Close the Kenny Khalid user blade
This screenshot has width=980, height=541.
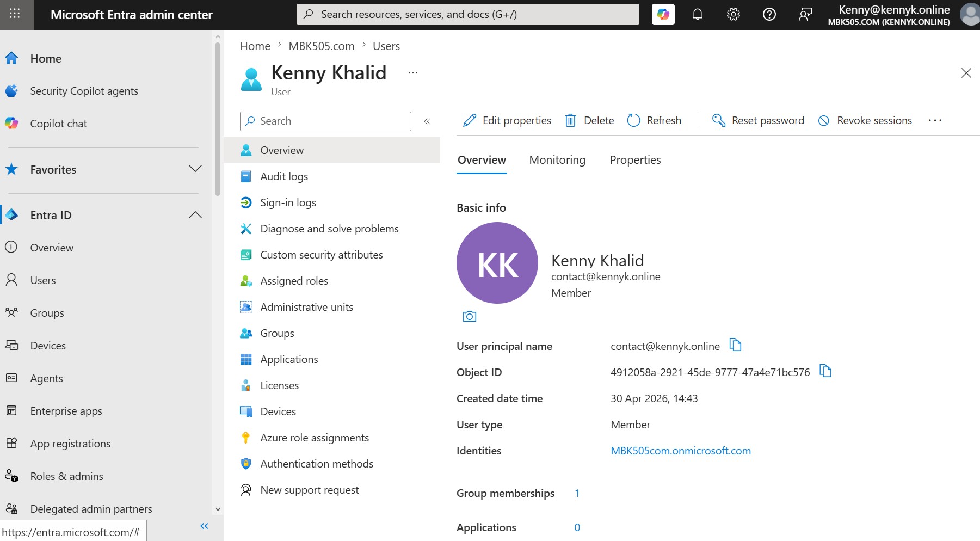(x=966, y=73)
